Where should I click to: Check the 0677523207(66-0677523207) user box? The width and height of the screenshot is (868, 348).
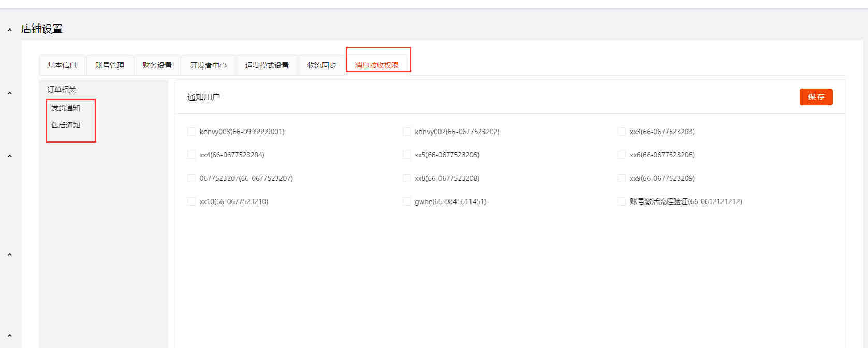click(x=192, y=178)
